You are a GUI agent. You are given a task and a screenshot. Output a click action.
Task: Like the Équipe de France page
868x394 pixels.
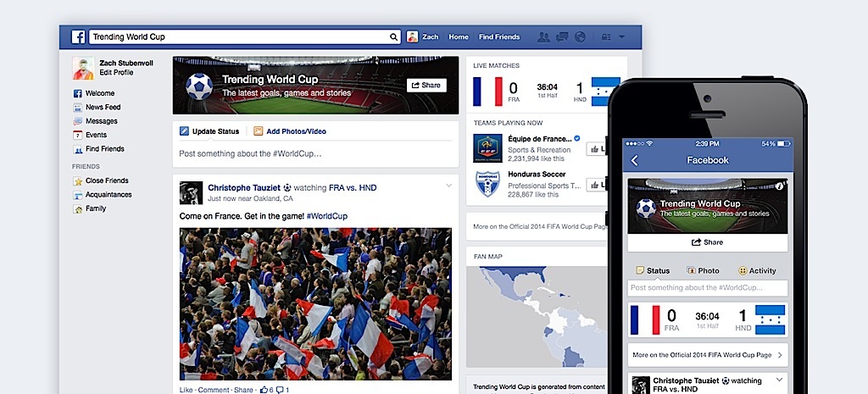click(597, 149)
